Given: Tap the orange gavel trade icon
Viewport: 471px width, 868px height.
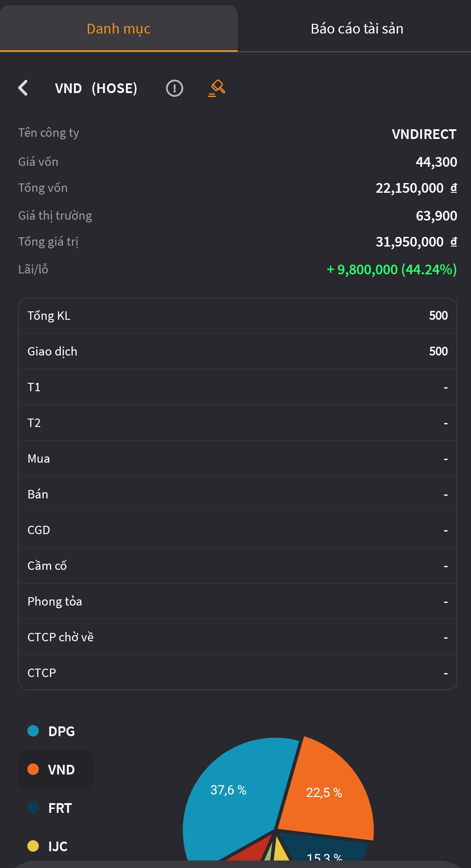Looking at the screenshot, I should pos(217,88).
